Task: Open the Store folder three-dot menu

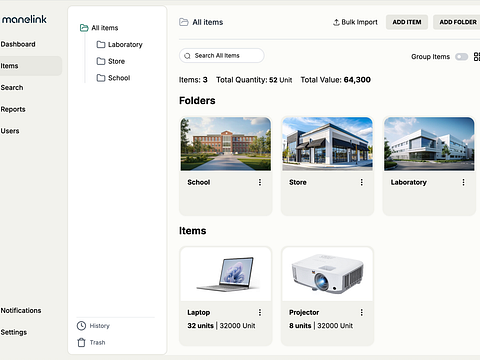Action: pyautogui.click(x=362, y=182)
